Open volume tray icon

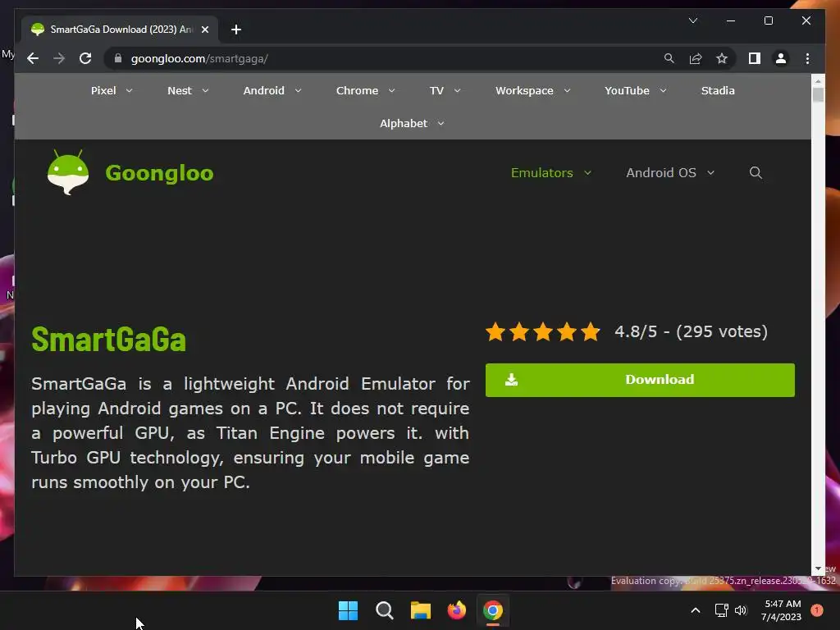click(x=741, y=610)
